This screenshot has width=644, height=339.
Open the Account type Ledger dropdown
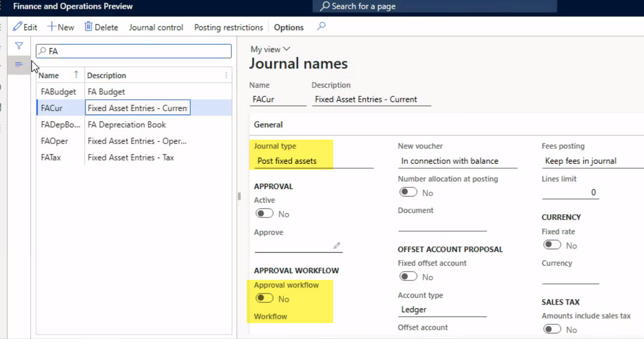pos(442,309)
